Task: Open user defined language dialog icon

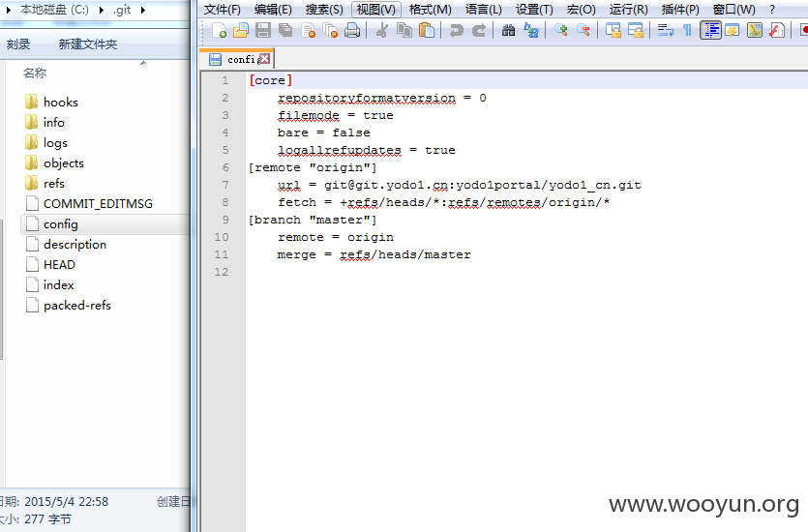Action: (x=733, y=30)
